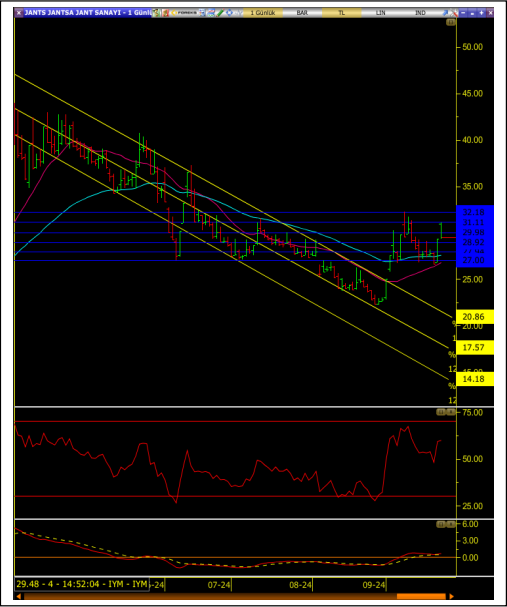Viewport: 507px width, 607px height.
Task: Click the pin icon near window controls
Action: [445, 13]
